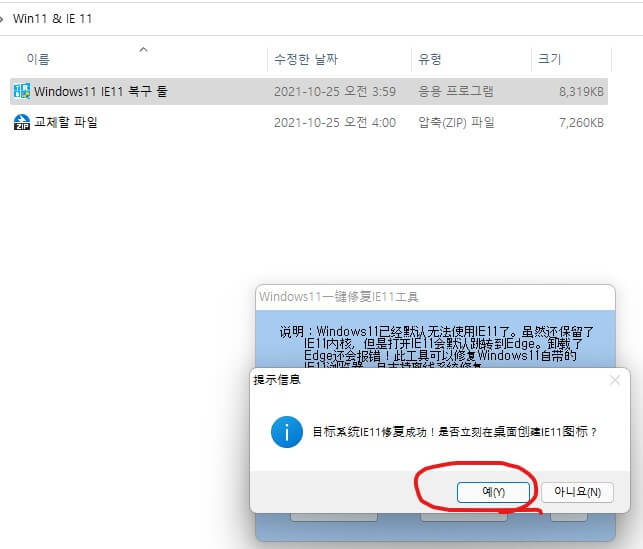Click the Windows11 IE11 복구 툴 application icon

pyautogui.click(x=21, y=91)
